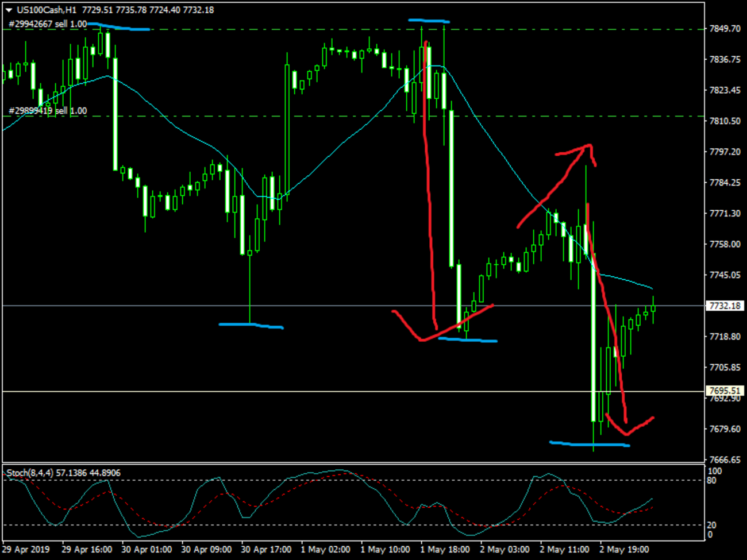Click the 7810.50 price scale label
This screenshot has height=560, width=747.
click(725, 121)
